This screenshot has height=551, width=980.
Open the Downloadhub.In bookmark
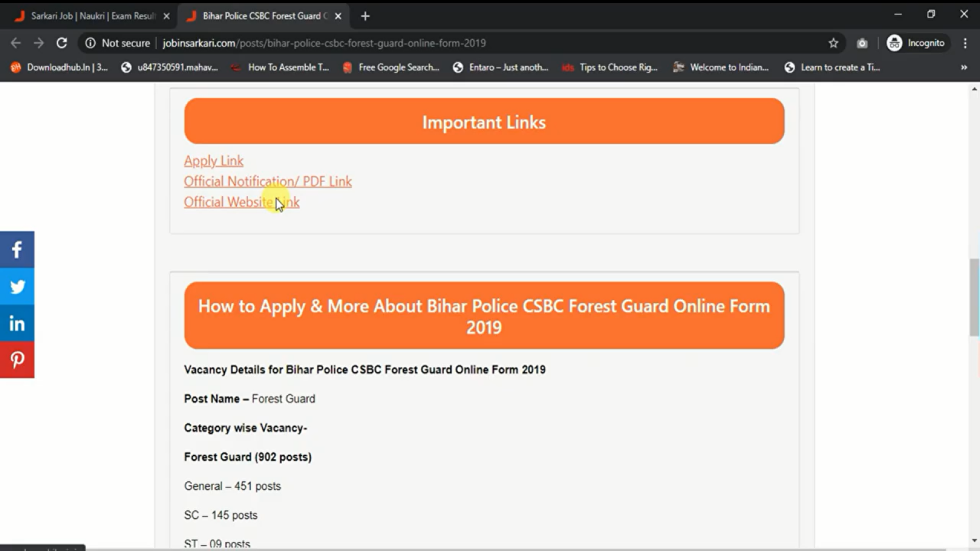(x=60, y=67)
